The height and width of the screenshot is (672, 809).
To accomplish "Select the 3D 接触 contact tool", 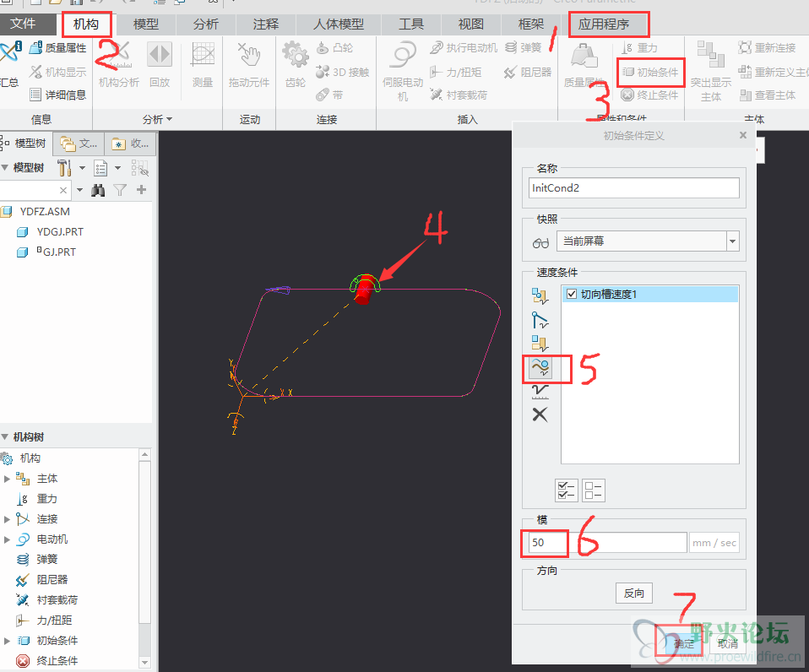I will [343, 73].
